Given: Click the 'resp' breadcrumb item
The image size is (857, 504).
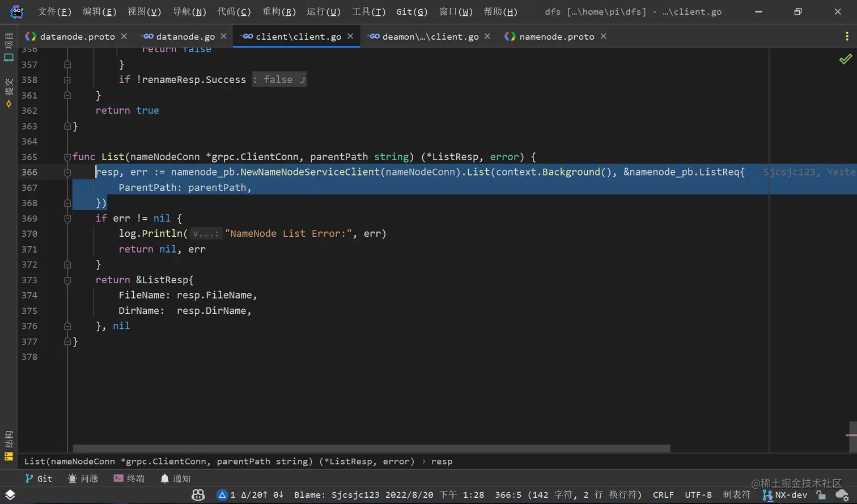Looking at the screenshot, I should (442, 462).
